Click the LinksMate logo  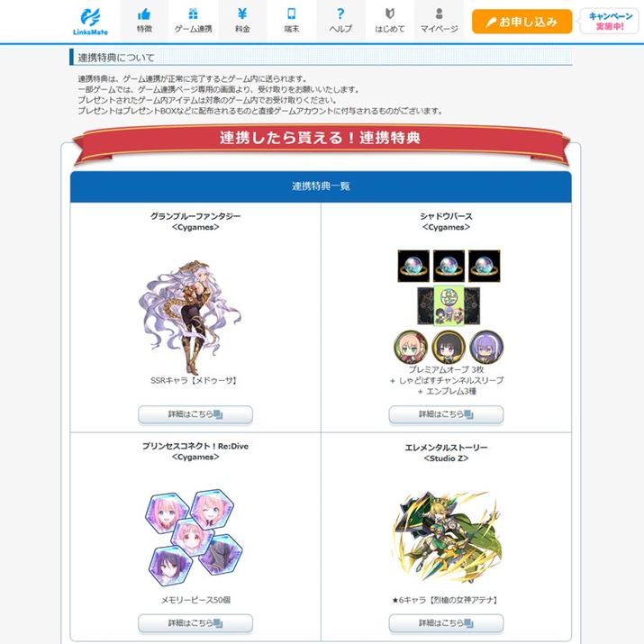[x=90, y=21]
